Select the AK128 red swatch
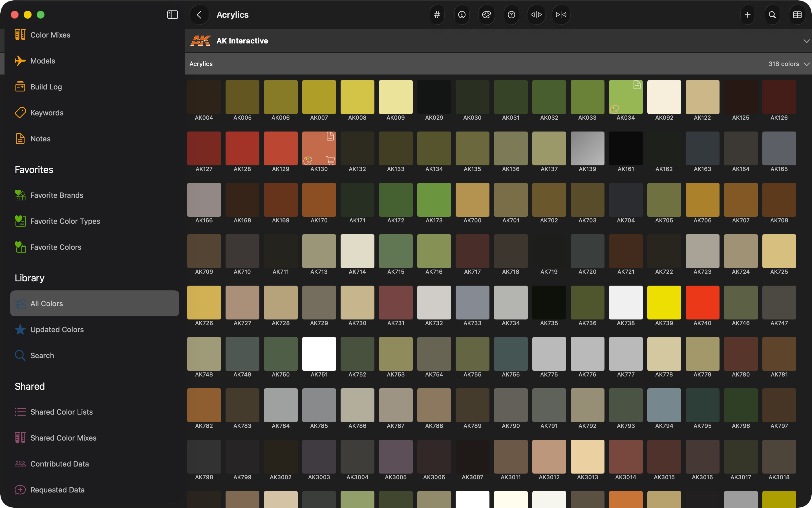Viewport: 812px width, 508px height. click(x=242, y=148)
